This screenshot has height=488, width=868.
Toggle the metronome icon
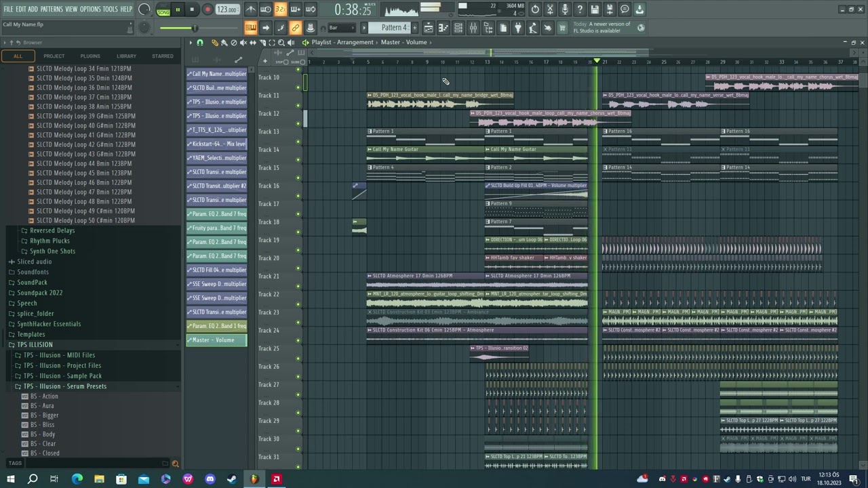251,9
